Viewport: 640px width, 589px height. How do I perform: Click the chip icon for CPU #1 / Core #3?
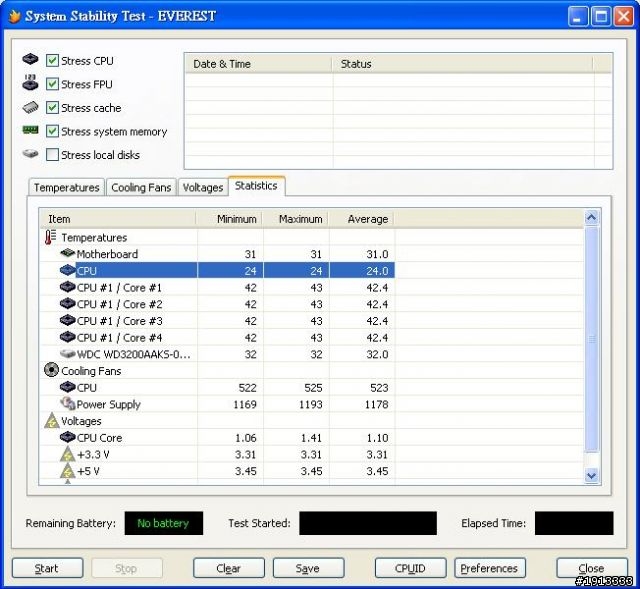(67, 320)
